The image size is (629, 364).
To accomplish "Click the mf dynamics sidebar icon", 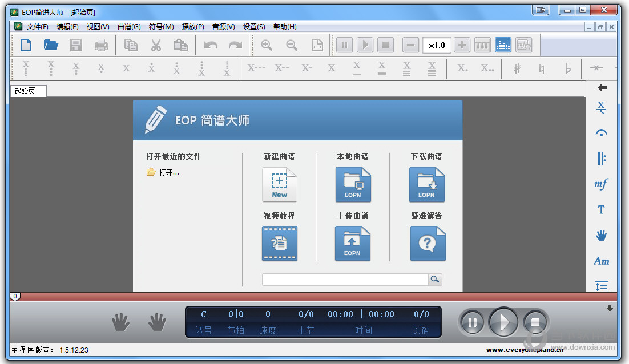I will (601, 184).
